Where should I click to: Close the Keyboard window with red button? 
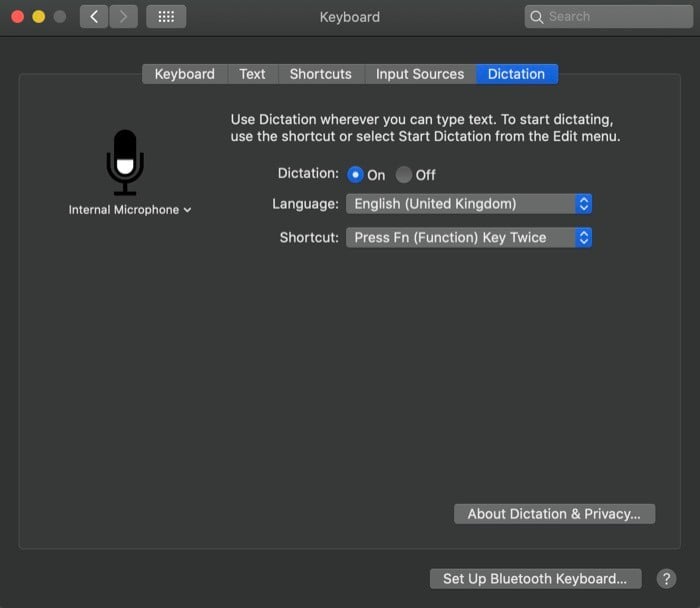tap(18, 17)
